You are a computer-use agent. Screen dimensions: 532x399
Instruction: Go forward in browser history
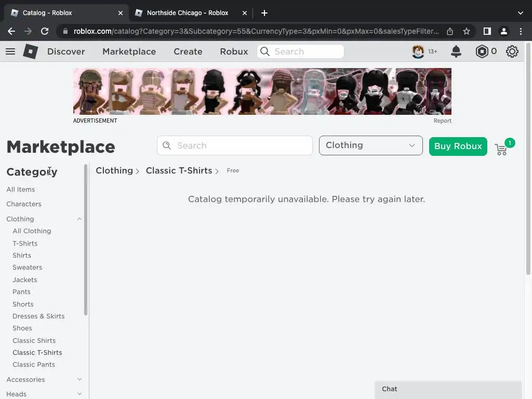coord(28,31)
